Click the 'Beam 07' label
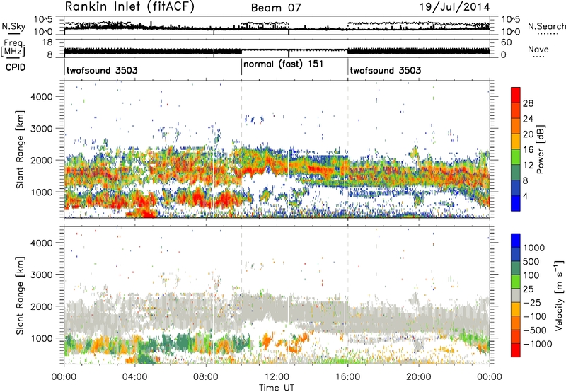Image resolution: width=566 pixels, height=392 pixels. [x=276, y=8]
